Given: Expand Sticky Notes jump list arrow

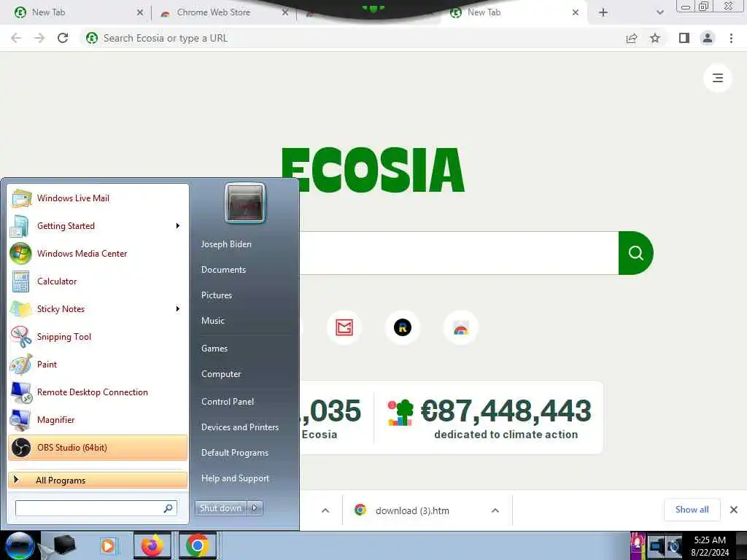Looking at the screenshot, I should coord(178,308).
